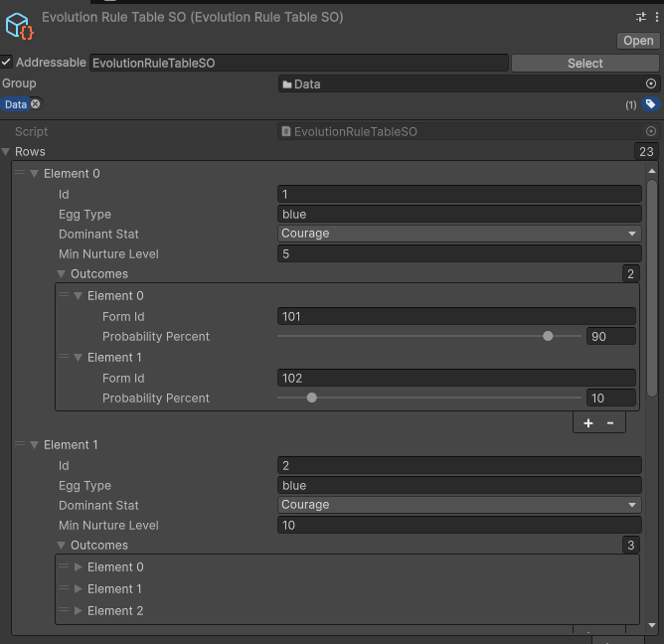Edit Min Nurture Level field showing 10
Viewport: 664px width, 644px height.
pos(459,526)
